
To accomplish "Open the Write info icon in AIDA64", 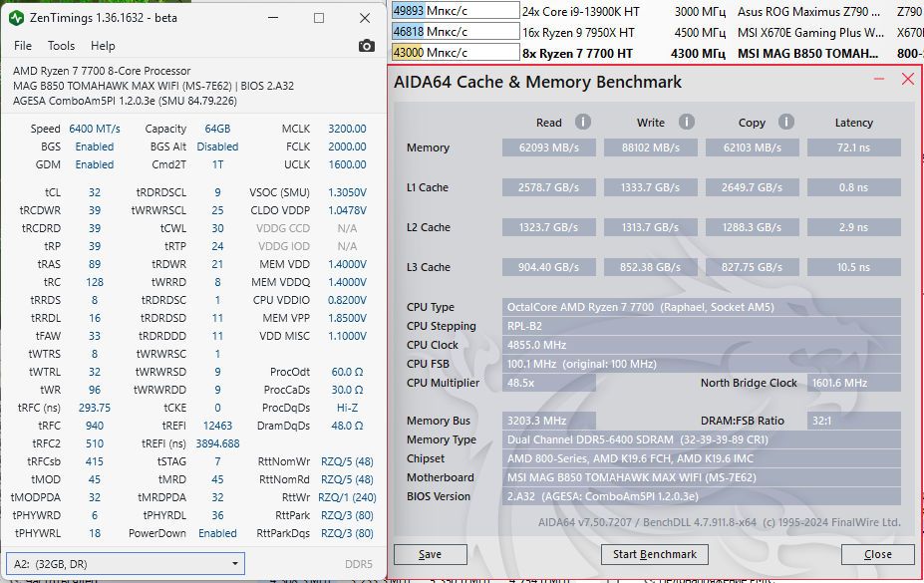I will [x=686, y=122].
